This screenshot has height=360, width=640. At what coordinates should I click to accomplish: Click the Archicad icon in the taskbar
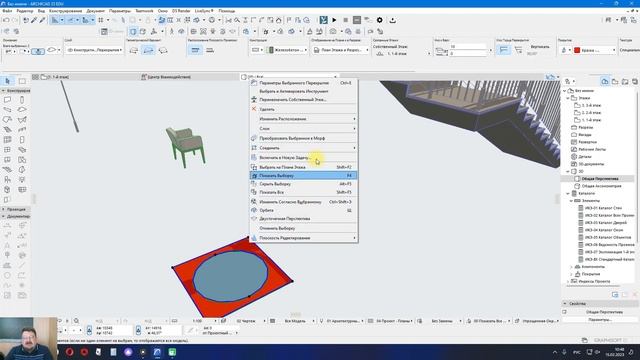pos(158,352)
